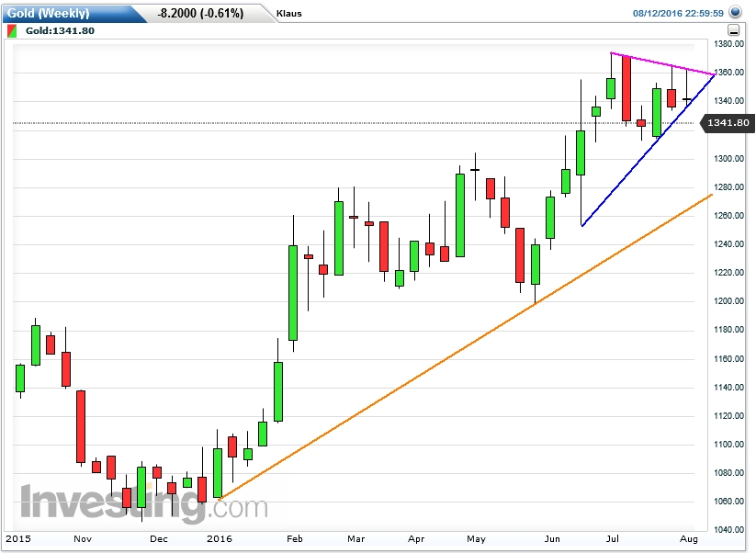Click the tall green February candlestick
This screenshot has height=553, width=756.
point(293,294)
